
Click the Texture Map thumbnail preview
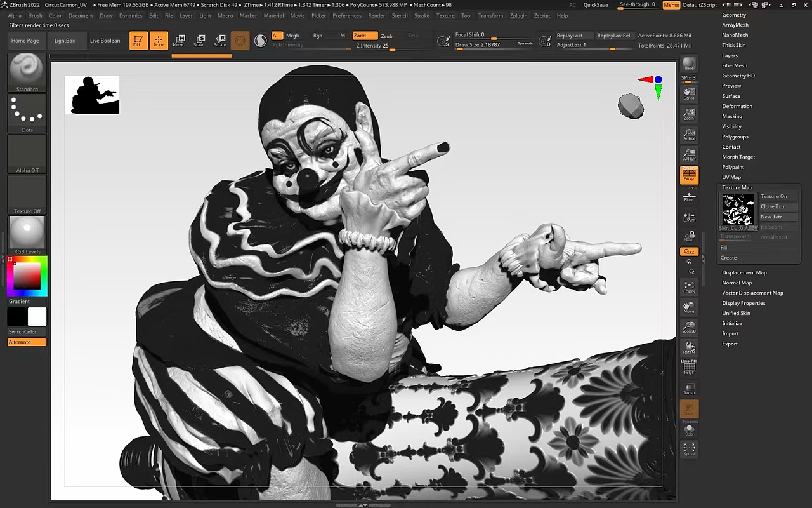[738, 211]
